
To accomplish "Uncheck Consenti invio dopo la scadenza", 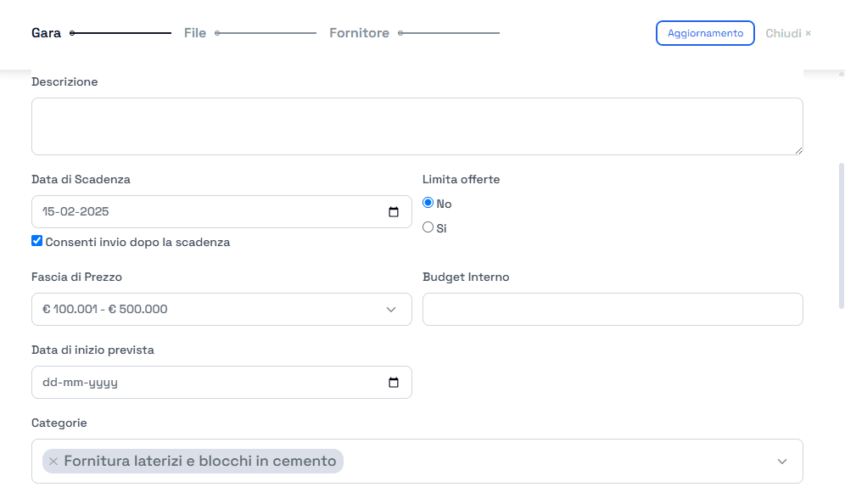I will [36, 240].
